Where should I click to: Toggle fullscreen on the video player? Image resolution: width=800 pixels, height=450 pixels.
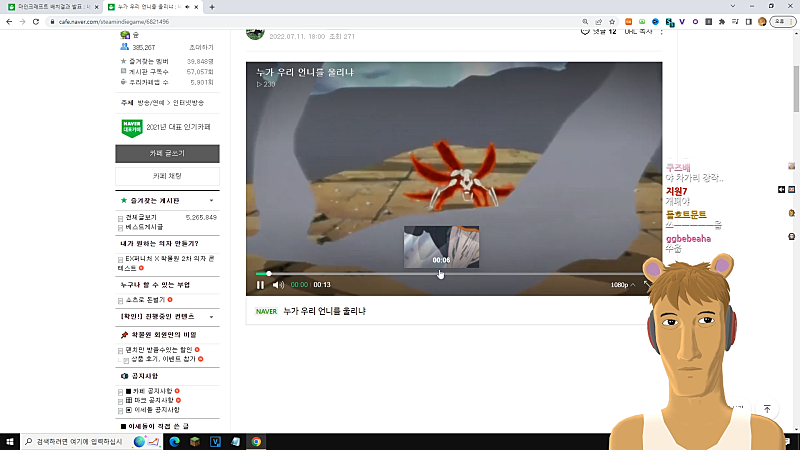[648, 284]
